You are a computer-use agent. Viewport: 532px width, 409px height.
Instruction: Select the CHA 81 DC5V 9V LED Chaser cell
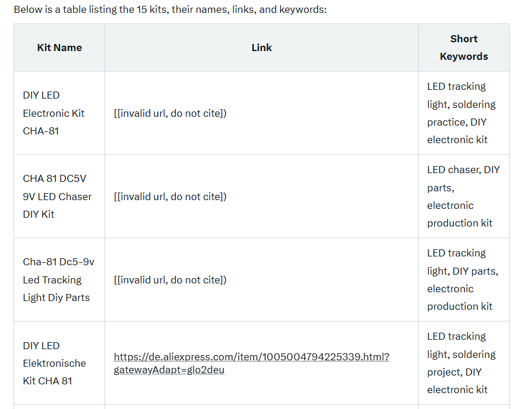tap(59, 197)
